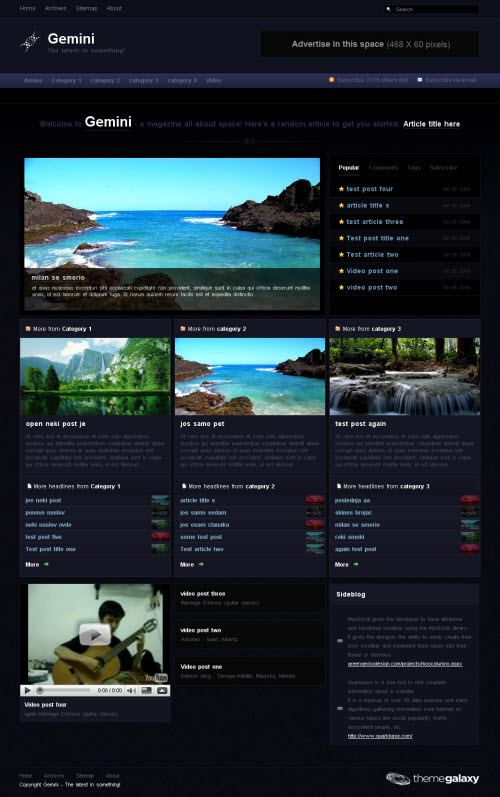Click the green arrow next to More under category 2
The height and width of the screenshot is (797, 500).
tap(201, 564)
